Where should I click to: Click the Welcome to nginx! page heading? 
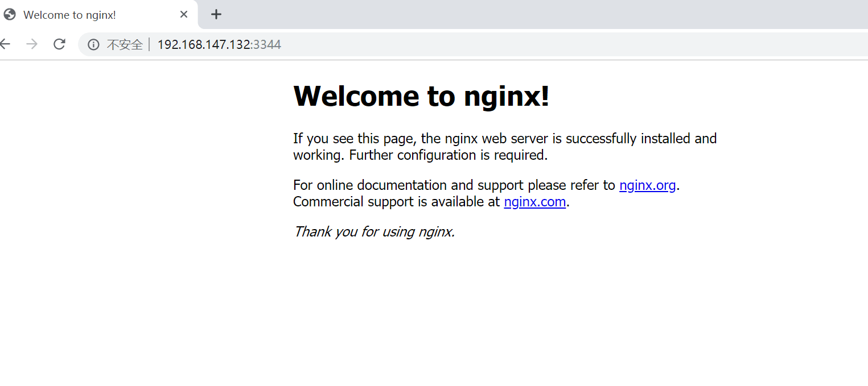(x=421, y=96)
